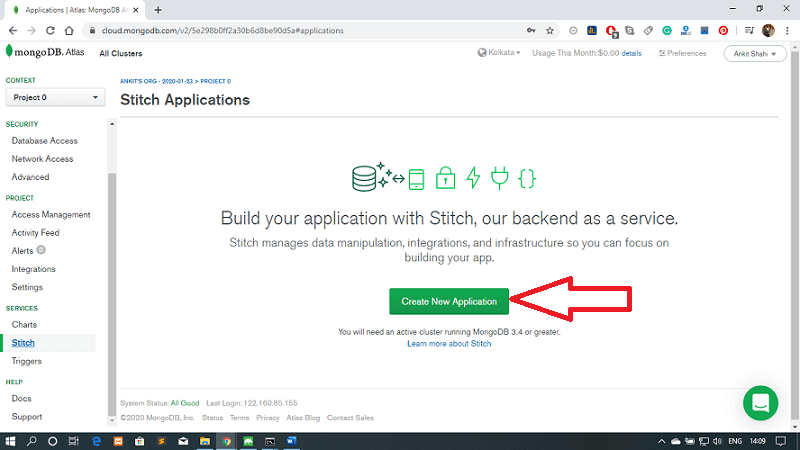Open File Explorer from the taskbar
The width and height of the screenshot is (800, 450).
[x=205, y=441]
